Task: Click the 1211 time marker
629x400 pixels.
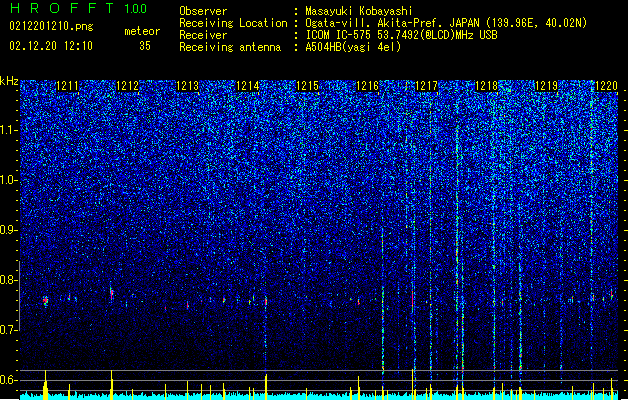Action: point(67,86)
